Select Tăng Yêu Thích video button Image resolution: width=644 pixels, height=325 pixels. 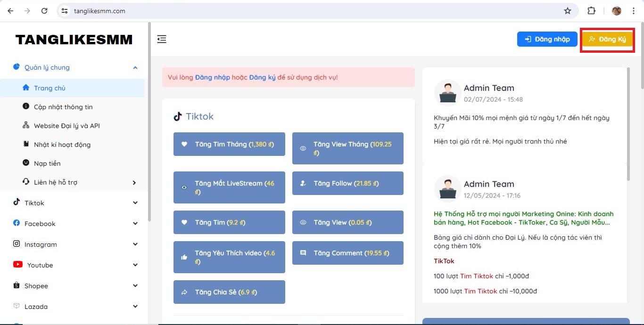click(x=229, y=257)
